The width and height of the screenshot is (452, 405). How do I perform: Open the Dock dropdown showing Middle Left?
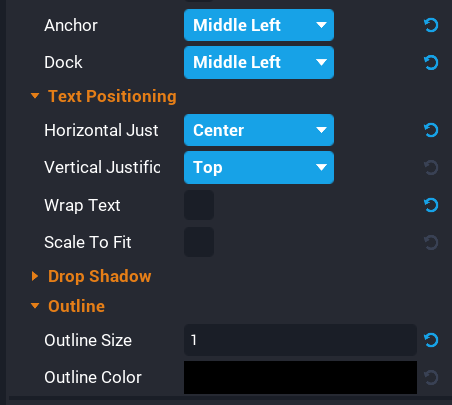point(259,62)
